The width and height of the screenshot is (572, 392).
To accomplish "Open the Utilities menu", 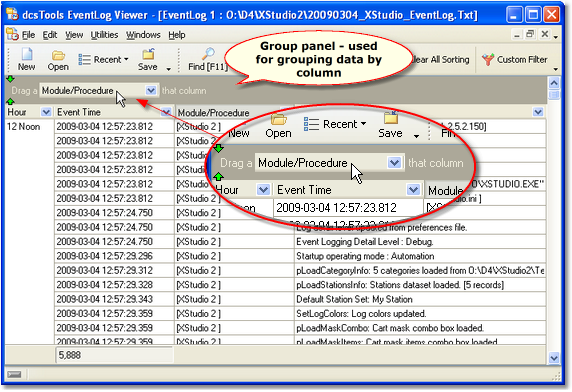I will (104, 35).
